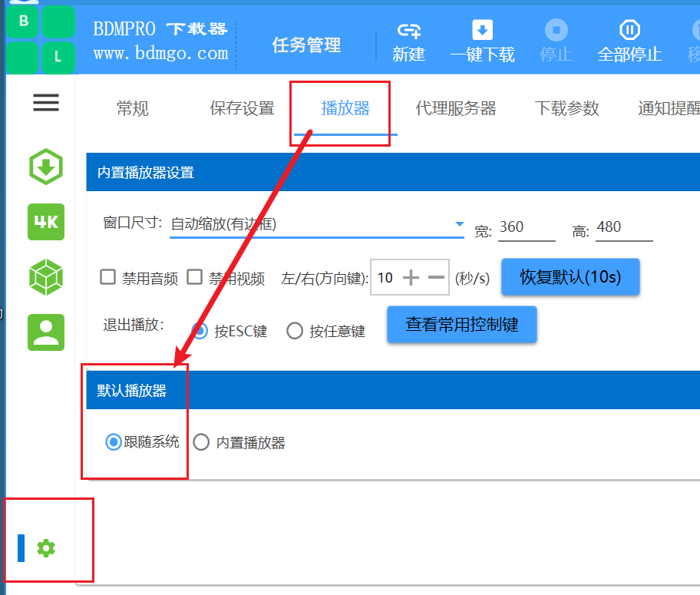Select the 播放器 tab

tap(345, 108)
